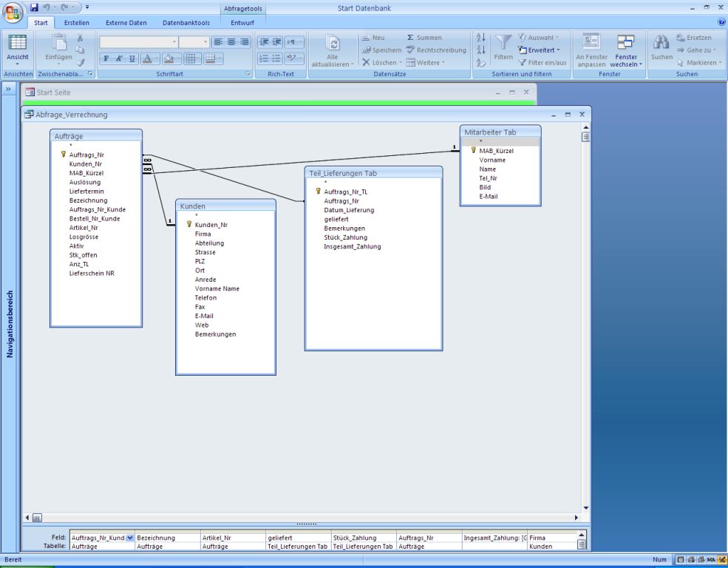
Task: Switch to the Externe Daten ribbon tab
Action: (x=126, y=22)
